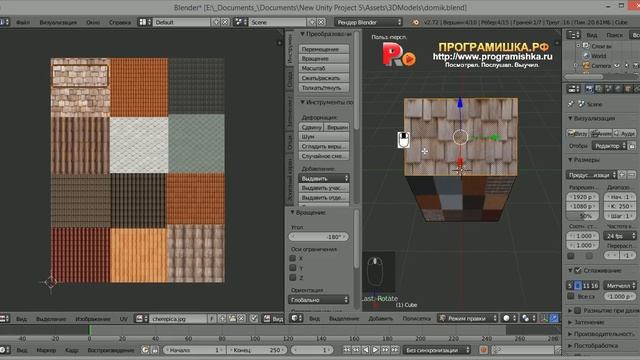Delete the Default screen layout
The width and height of the screenshot is (640, 360).
coord(225,22)
